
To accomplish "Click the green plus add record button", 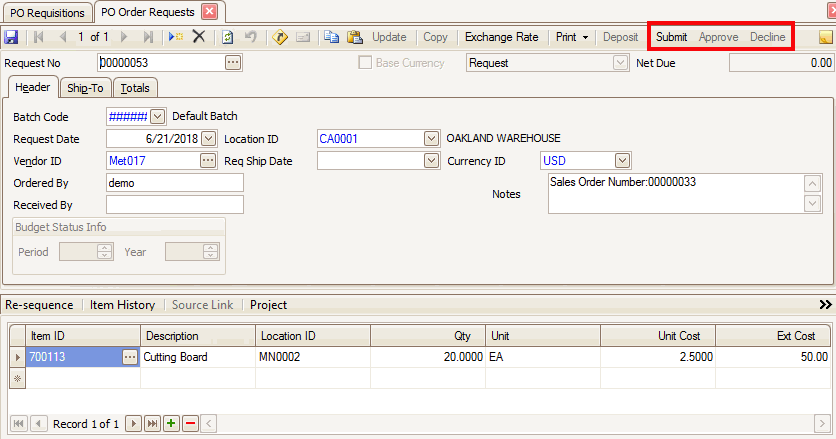I will click(171, 424).
